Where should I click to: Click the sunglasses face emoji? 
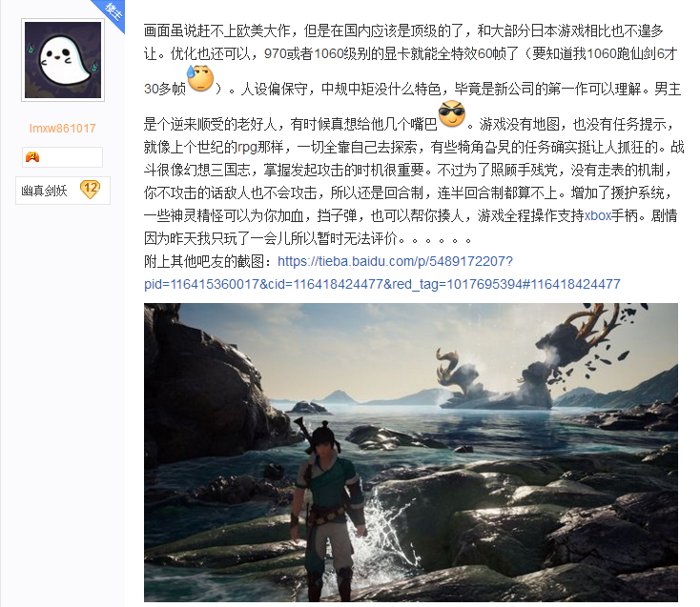click(452, 113)
